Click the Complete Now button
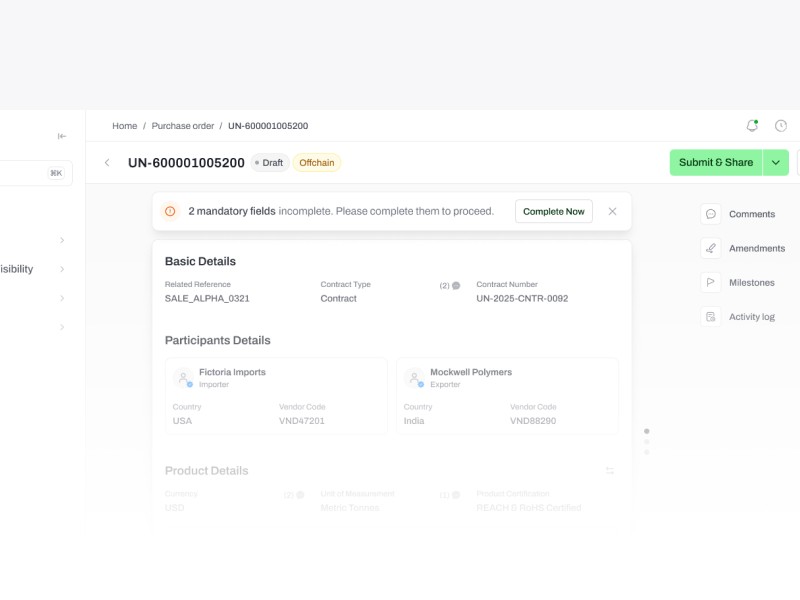800x600 pixels. click(554, 211)
